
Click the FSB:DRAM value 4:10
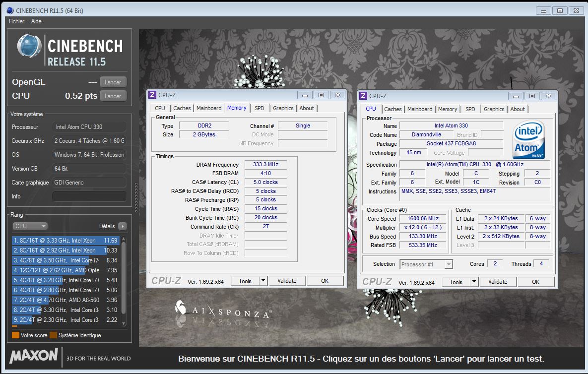[x=265, y=173]
